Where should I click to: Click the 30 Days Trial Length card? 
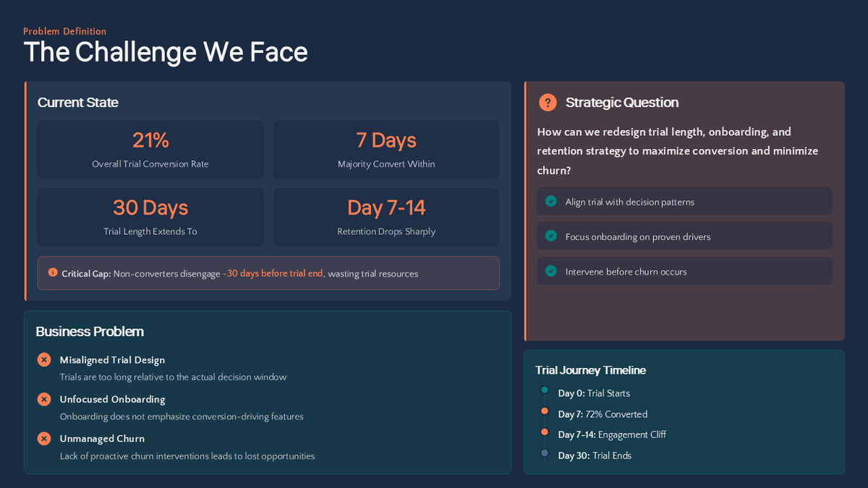150,217
